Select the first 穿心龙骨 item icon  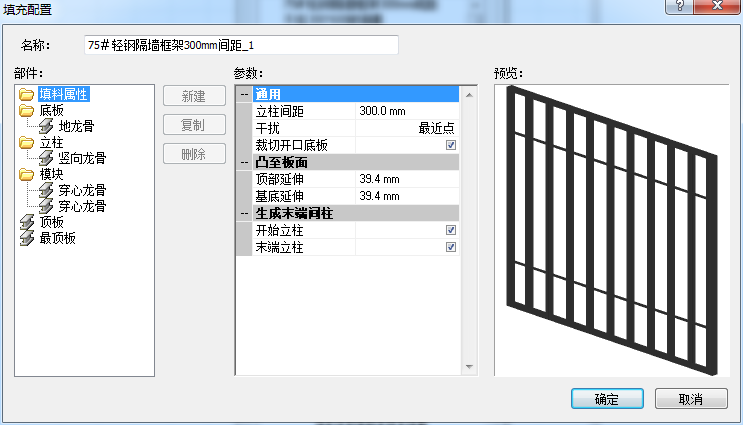46,190
